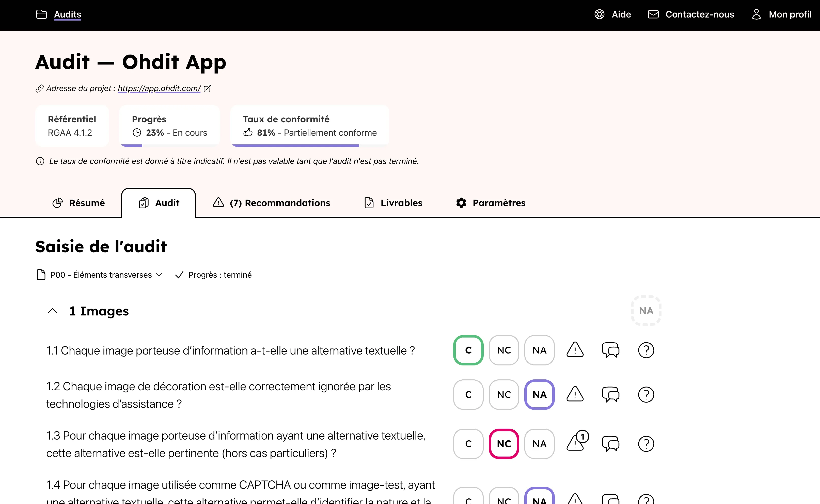Screen dimensions: 820x504
Task: Mark criterion 1.3 as C
Action: tap(468, 444)
